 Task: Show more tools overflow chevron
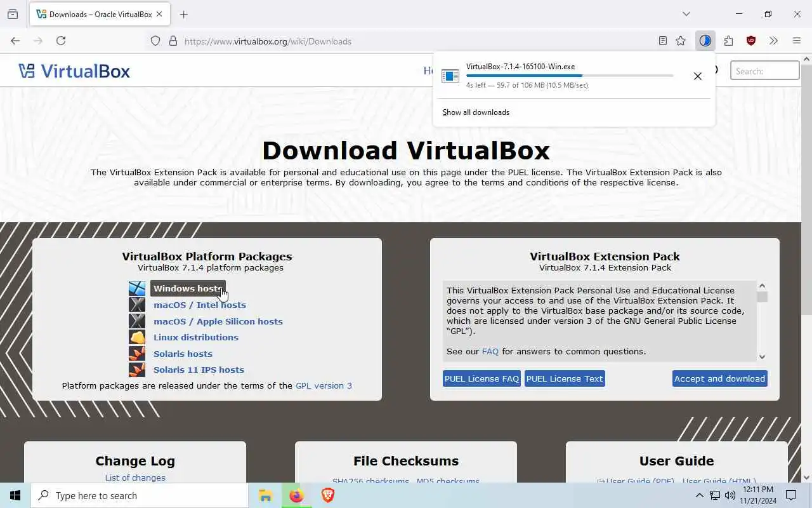[773, 41]
